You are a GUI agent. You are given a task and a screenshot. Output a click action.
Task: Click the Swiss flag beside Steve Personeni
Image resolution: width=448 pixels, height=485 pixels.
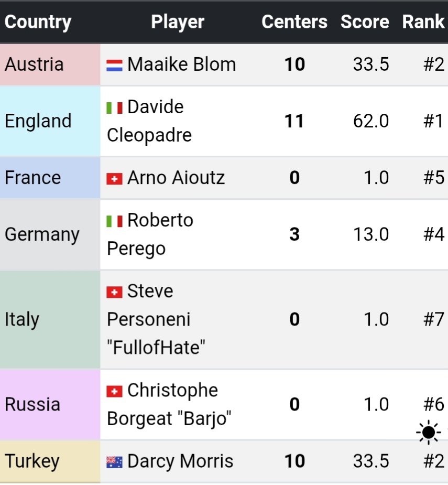coord(114,292)
